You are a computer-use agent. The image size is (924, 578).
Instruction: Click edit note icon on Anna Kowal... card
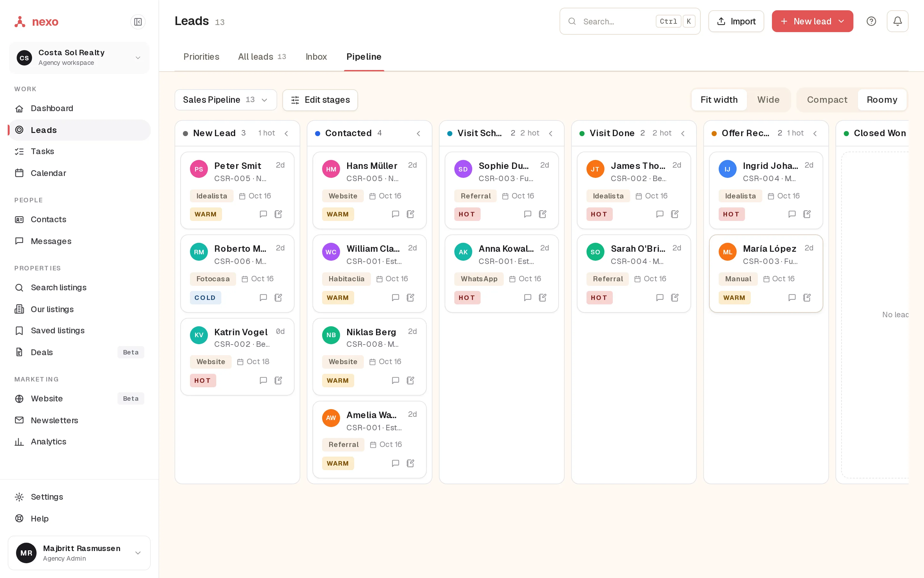pyautogui.click(x=543, y=297)
